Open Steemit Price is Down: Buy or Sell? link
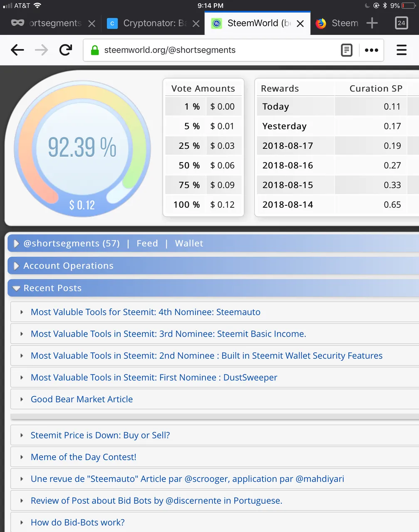This screenshot has height=532, width=419. 100,436
